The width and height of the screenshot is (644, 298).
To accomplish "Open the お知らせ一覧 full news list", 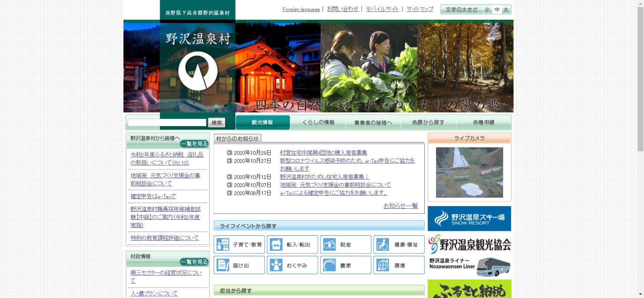I will 400,206.
